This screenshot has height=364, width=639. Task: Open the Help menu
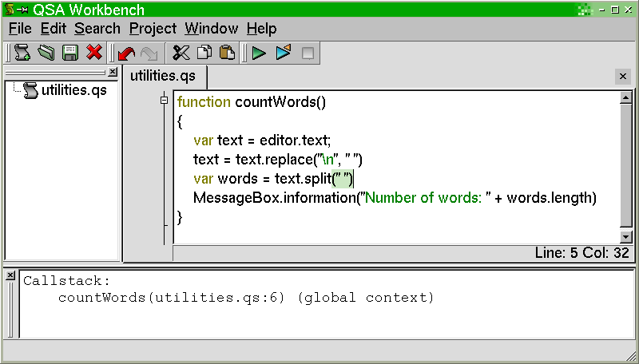point(262,29)
